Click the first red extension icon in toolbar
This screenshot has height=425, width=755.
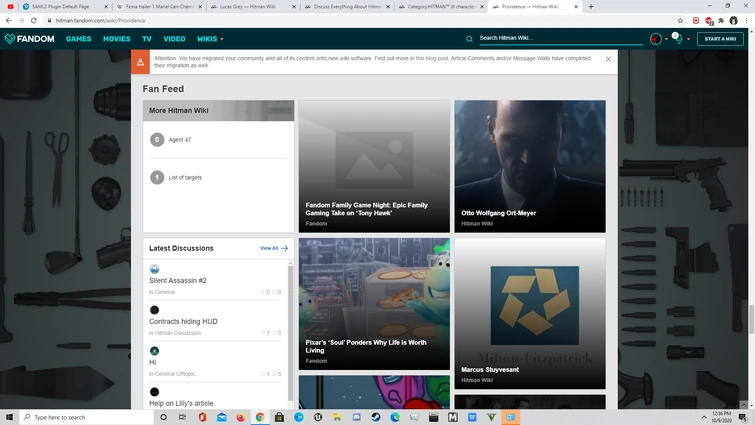coord(696,21)
